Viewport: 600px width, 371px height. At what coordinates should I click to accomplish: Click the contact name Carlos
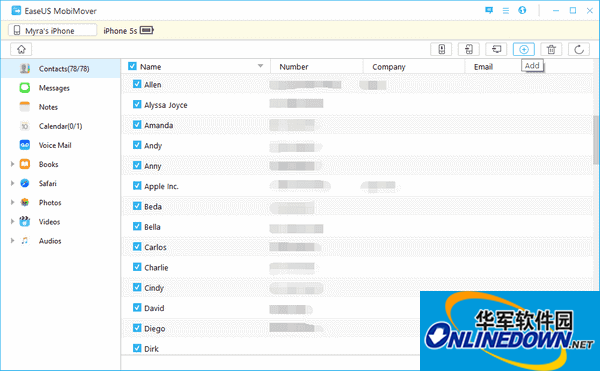[x=155, y=247]
